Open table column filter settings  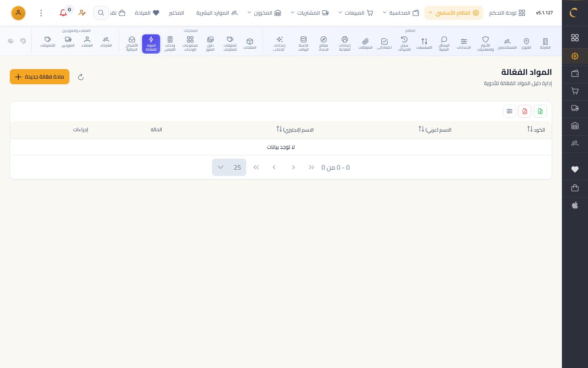tap(510, 111)
